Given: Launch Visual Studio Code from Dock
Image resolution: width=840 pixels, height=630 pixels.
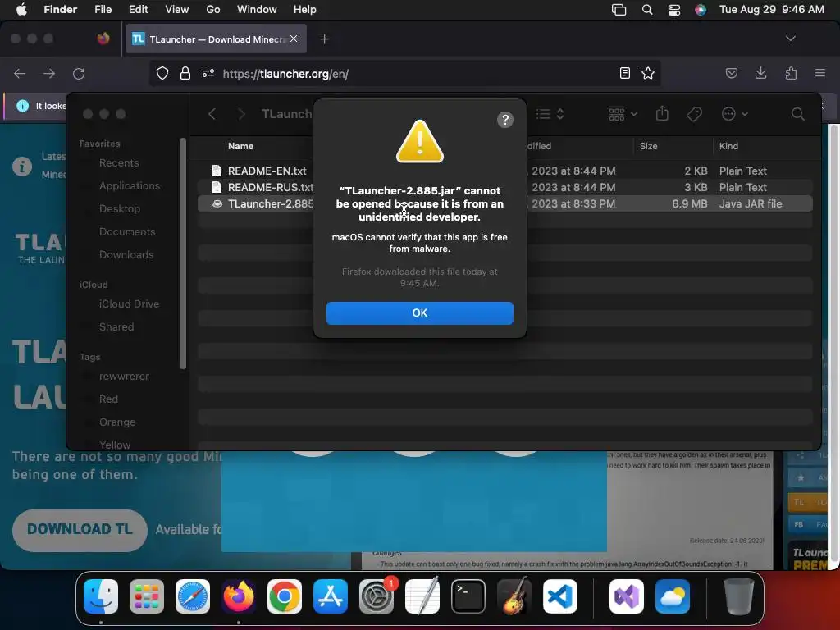Looking at the screenshot, I should tap(559, 596).
